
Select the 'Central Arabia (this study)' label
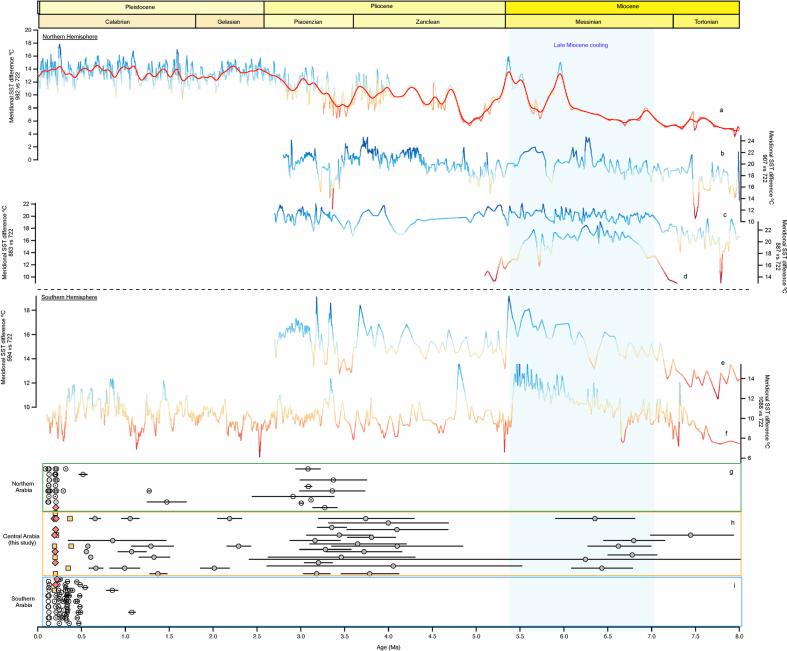21,540
